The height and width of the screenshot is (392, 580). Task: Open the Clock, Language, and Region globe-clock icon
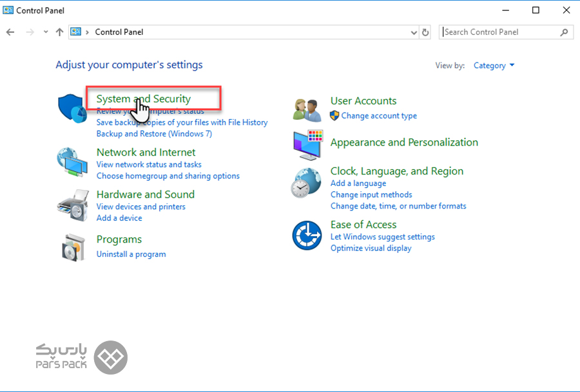[306, 183]
